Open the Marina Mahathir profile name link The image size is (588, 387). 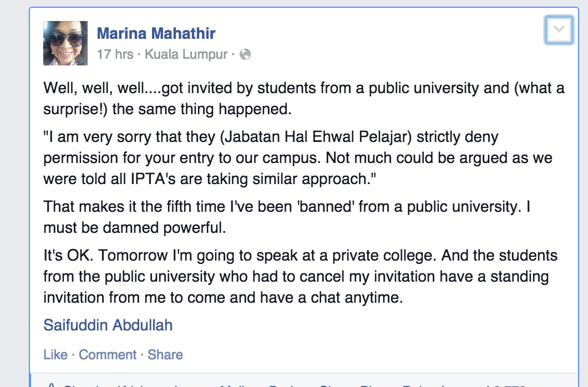pos(156,33)
